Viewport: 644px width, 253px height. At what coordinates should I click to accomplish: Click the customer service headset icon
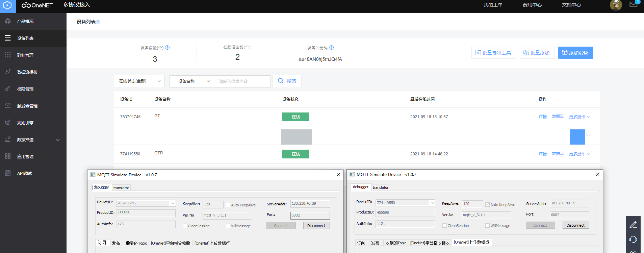633,239
